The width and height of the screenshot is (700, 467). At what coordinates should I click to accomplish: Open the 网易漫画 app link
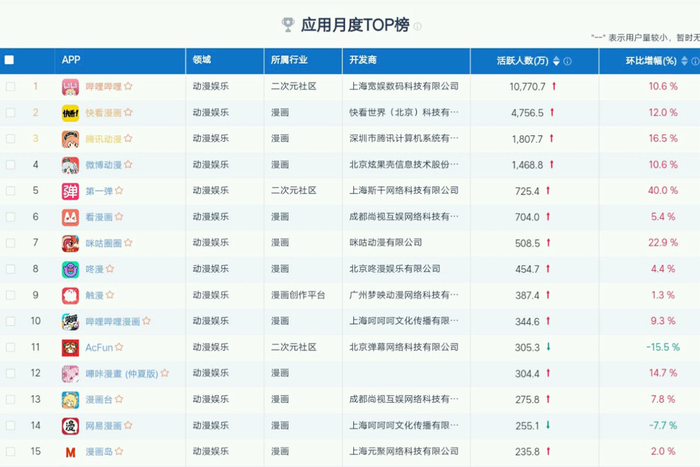click(104, 425)
